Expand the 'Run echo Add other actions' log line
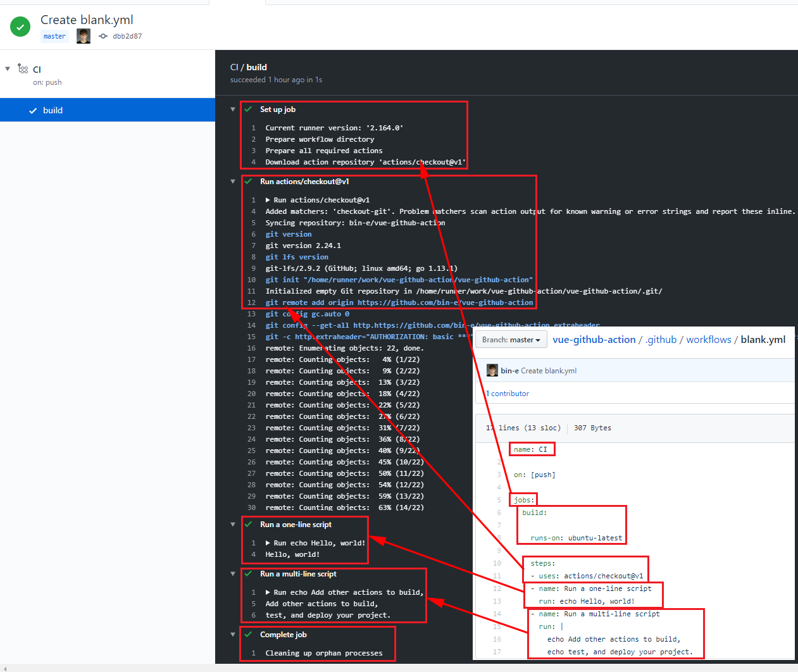 click(268, 592)
